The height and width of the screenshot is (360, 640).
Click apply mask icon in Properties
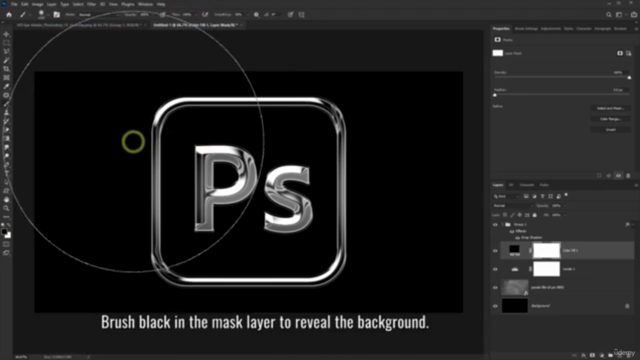pyautogui.click(x=609, y=176)
